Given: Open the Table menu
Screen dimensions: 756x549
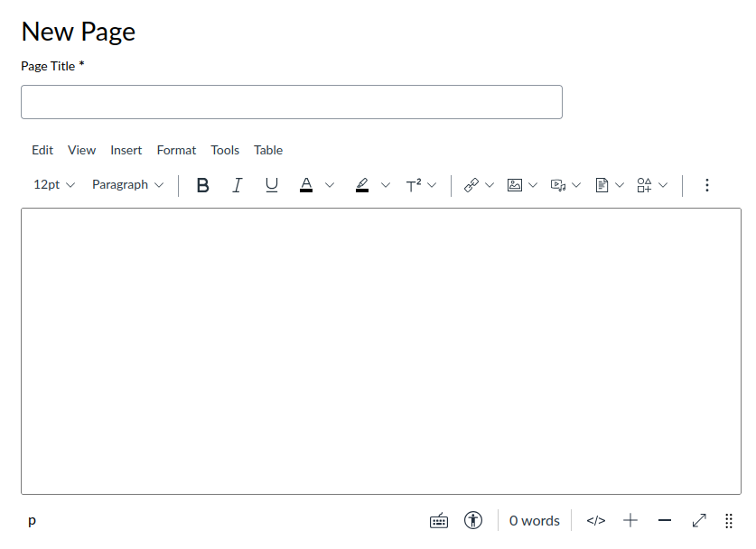Looking at the screenshot, I should click(268, 150).
